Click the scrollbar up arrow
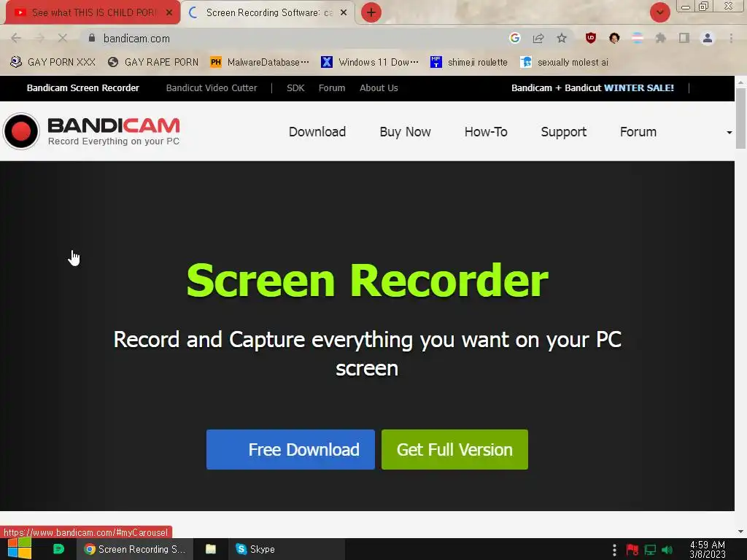The image size is (747, 560). click(x=740, y=82)
